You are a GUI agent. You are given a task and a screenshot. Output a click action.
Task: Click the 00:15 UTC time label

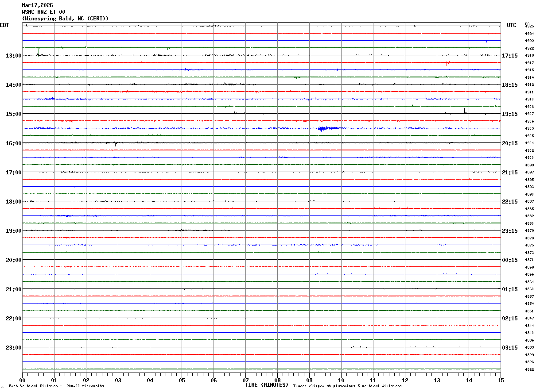click(510, 260)
